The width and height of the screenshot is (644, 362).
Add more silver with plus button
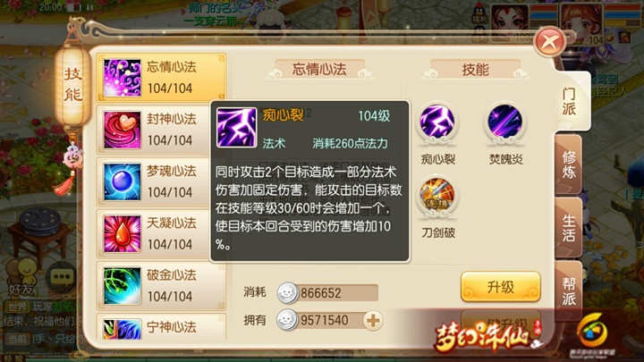click(x=373, y=321)
